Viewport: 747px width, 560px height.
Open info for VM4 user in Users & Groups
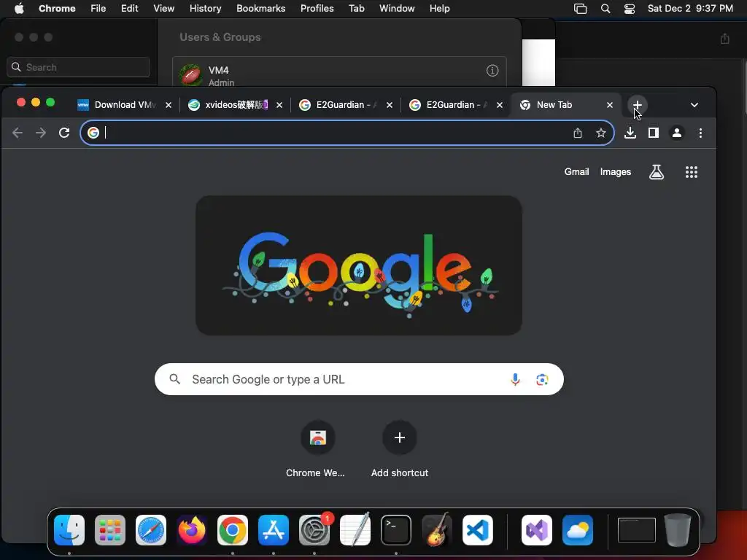click(x=492, y=71)
